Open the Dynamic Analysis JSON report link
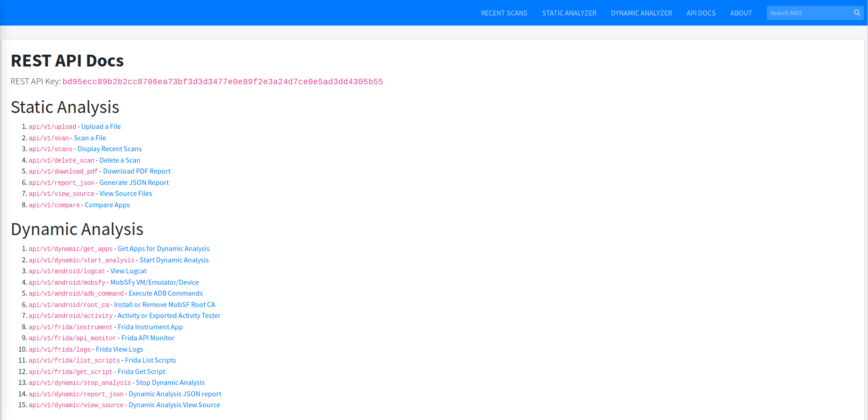Viewport: 868px width, 420px height. 175,394
